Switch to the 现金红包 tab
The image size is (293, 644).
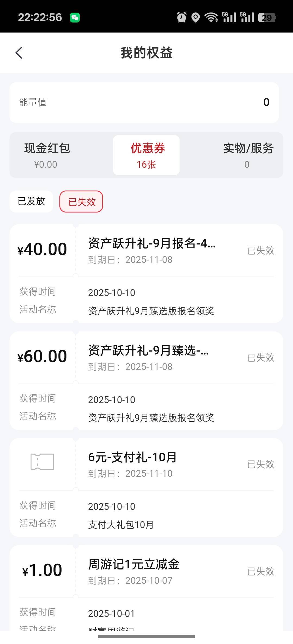(x=47, y=155)
